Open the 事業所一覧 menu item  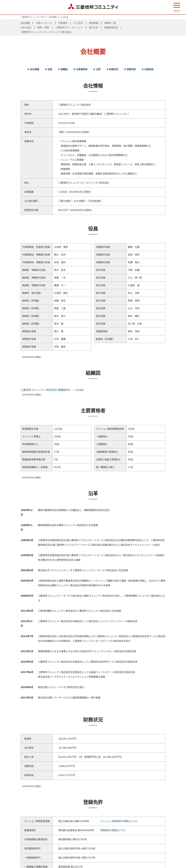pyautogui.click(x=110, y=23)
